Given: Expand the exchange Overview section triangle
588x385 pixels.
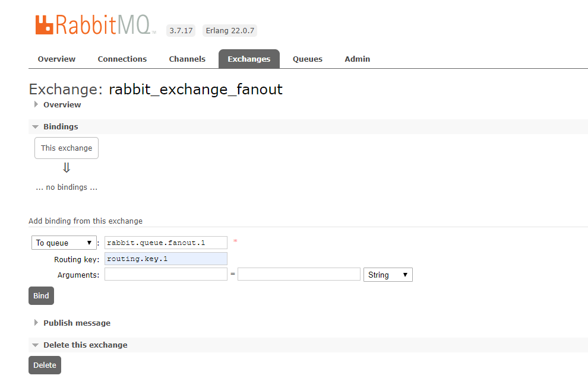Looking at the screenshot, I should pos(36,104).
